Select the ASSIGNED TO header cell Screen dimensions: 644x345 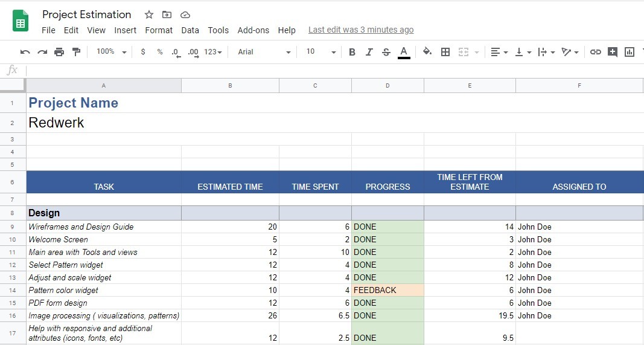(x=579, y=182)
